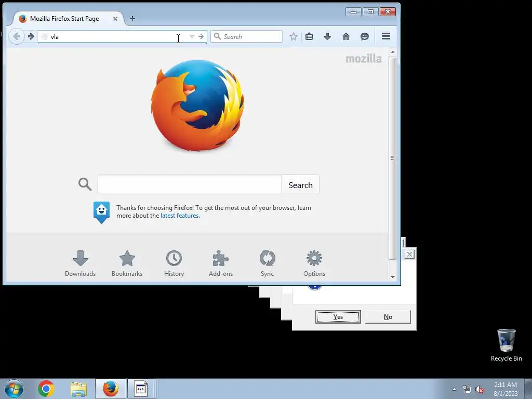The width and height of the screenshot is (532, 399).
Task: Open the Sync shortcut on start page
Action: (x=267, y=263)
